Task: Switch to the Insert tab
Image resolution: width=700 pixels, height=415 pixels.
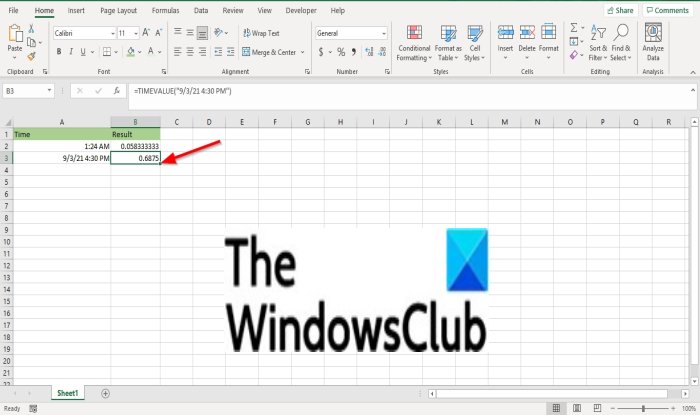Action: pyautogui.click(x=76, y=10)
